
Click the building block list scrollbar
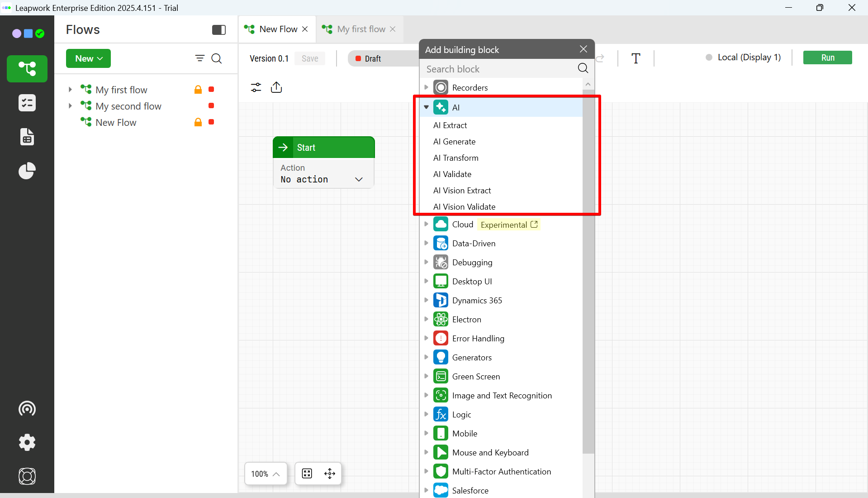pyautogui.click(x=588, y=272)
